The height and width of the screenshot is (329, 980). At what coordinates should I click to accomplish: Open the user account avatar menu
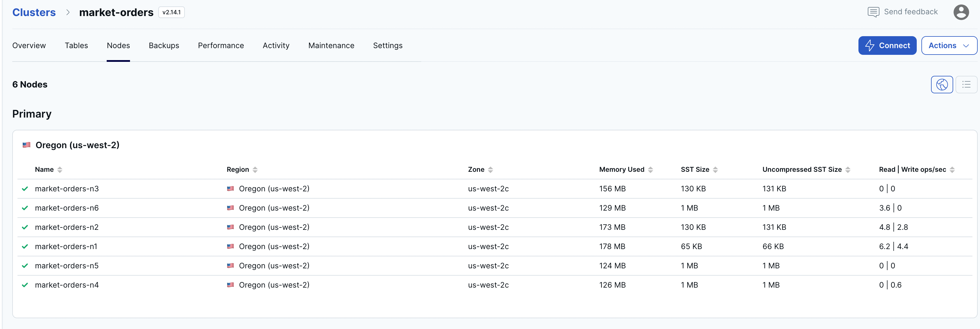[x=961, y=12]
